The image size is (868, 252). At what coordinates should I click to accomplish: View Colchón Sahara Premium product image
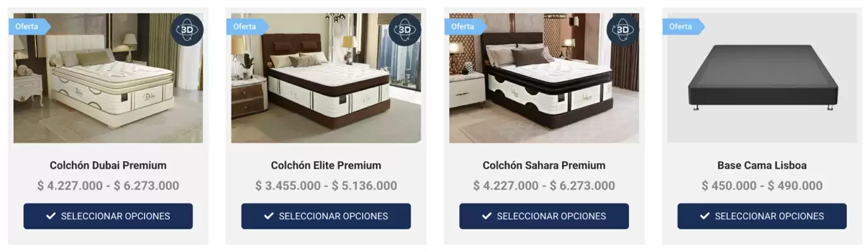click(544, 78)
